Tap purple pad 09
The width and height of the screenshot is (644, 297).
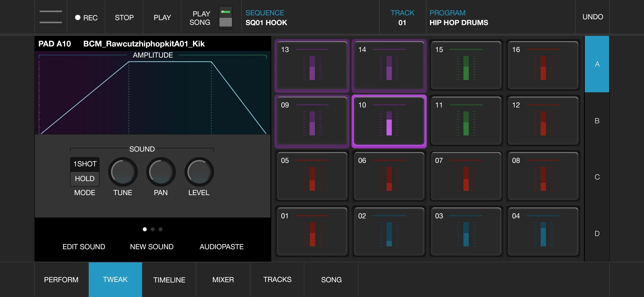[312, 121]
